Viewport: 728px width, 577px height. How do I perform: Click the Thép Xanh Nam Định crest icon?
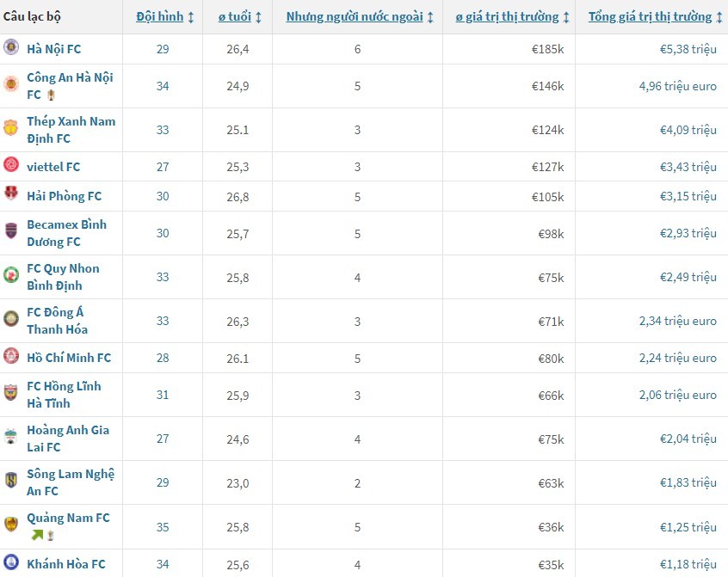click(11, 128)
